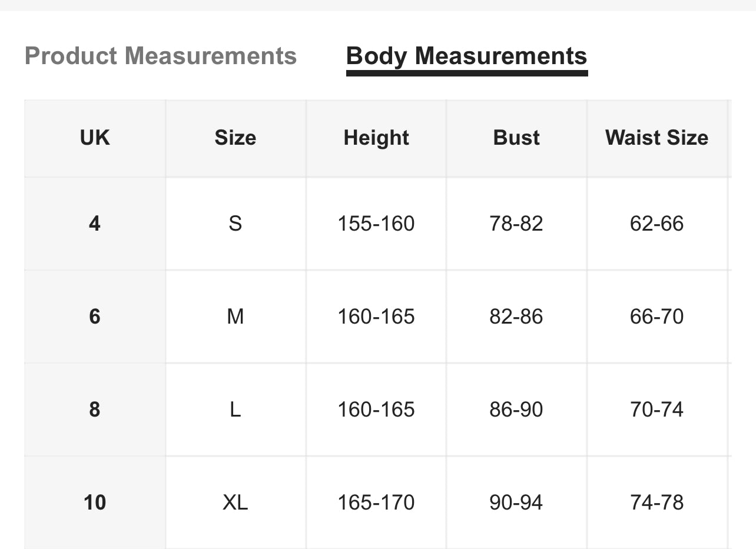Image resolution: width=756 pixels, height=549 pixels.
Task: Click the 78-82 bust value
Action: click(516, 224)
